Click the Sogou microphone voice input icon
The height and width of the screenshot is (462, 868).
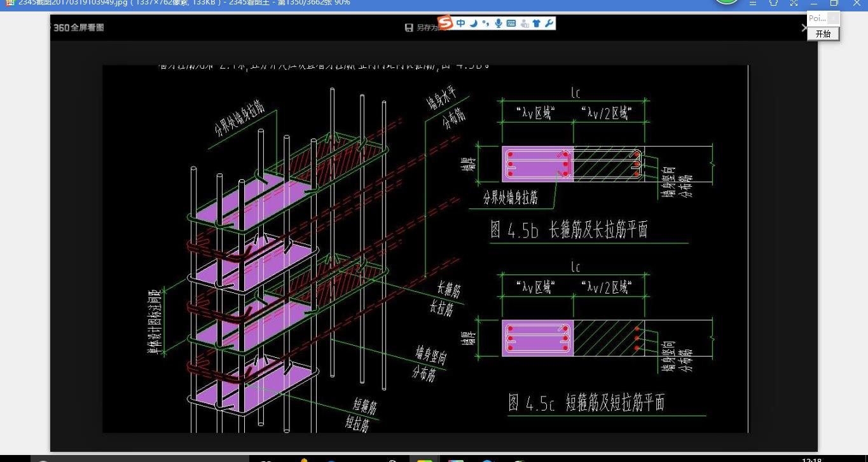(x=499, y=24)
